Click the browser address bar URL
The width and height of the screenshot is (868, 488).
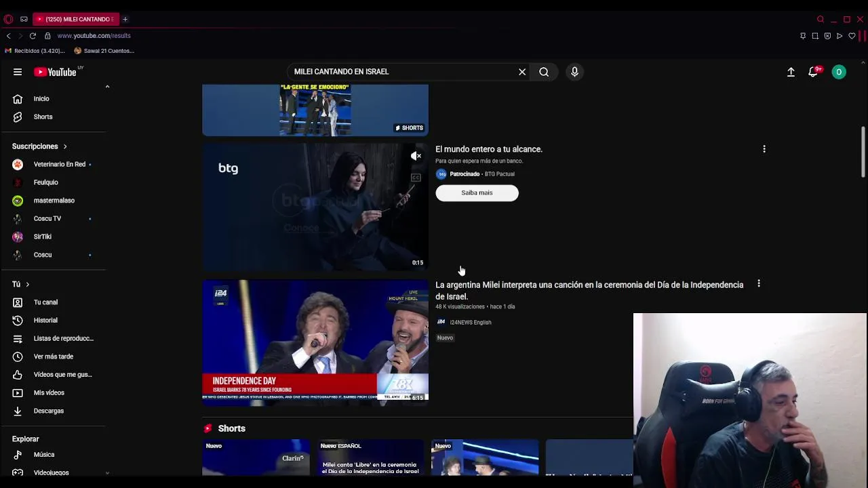(x=94, y=36)
